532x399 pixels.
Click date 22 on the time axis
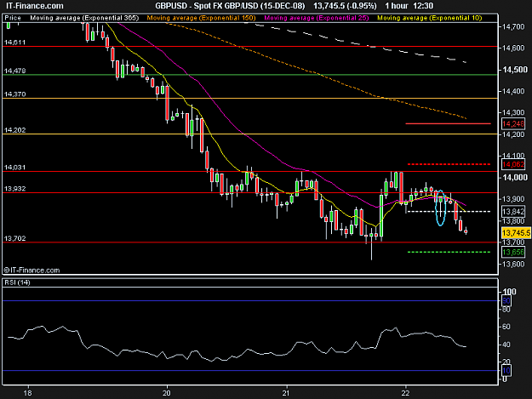click(406, 393)
